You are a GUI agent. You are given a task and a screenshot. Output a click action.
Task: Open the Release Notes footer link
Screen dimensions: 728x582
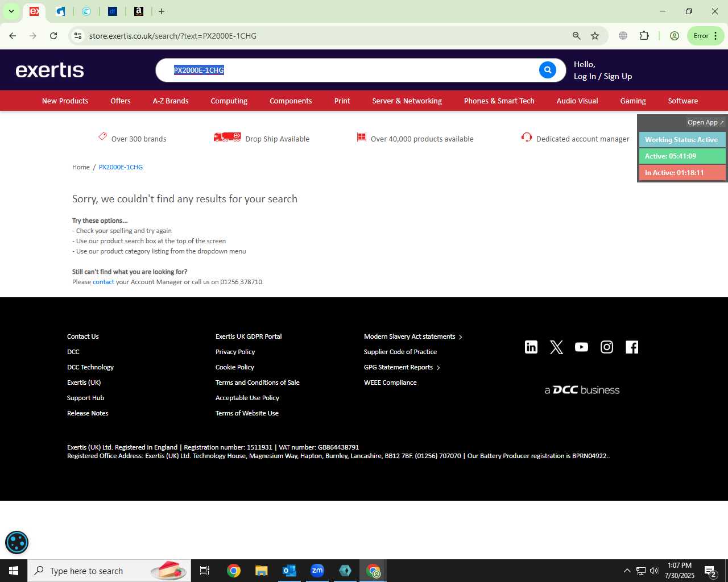coord(88,413)
